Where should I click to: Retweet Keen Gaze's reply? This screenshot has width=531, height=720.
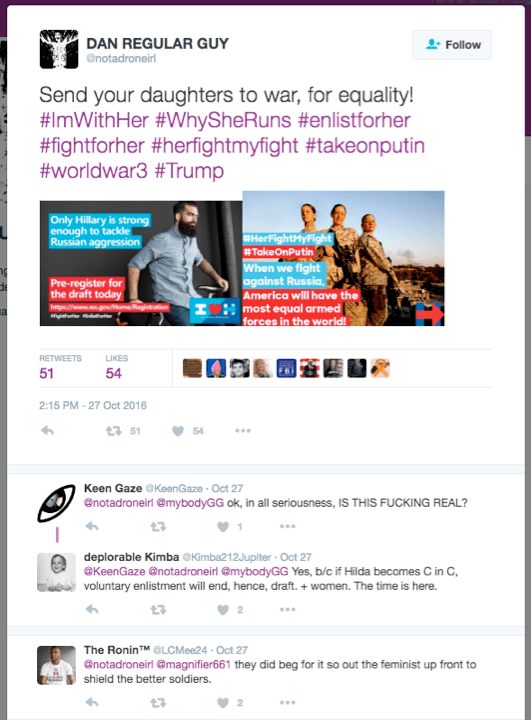[158, 527]
